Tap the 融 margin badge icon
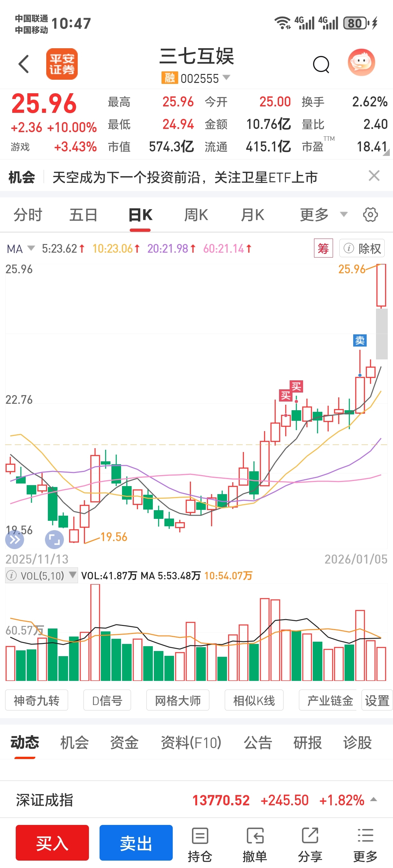The width and height of the screenshot is (393, 868). tap(169, 78)
